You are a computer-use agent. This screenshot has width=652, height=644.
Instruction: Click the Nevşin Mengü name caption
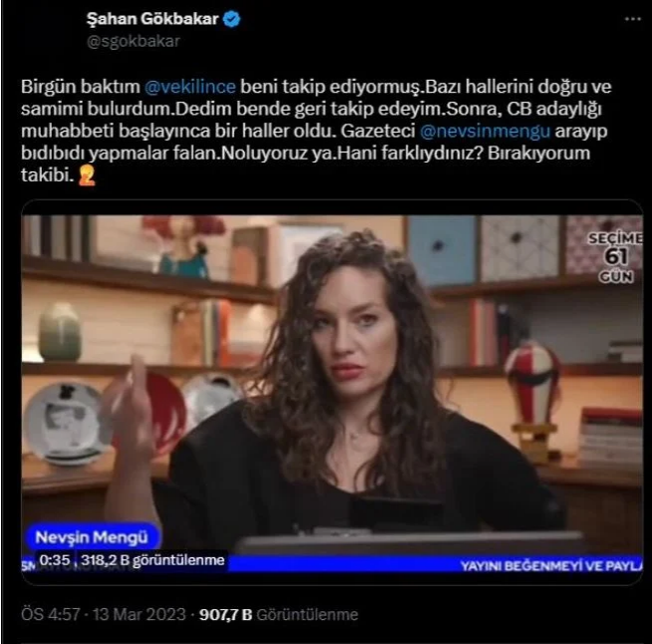[92, 537]
